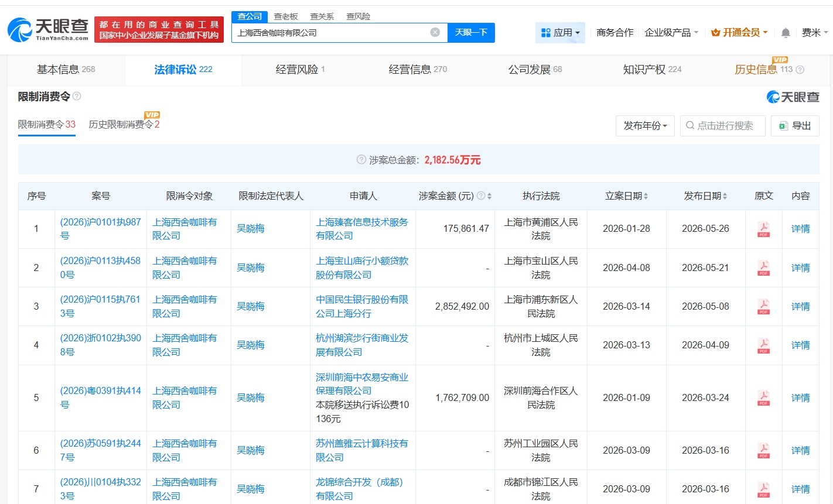Select the 法律诉讼 tab

click(x=183, y=70)
